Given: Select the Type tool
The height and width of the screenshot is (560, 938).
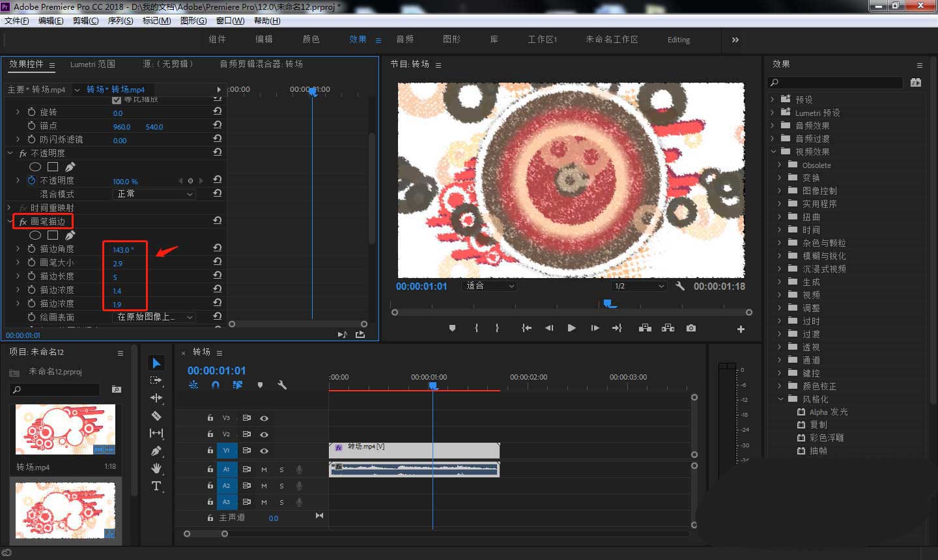Looking at the screenshot, I should (156, 486).
